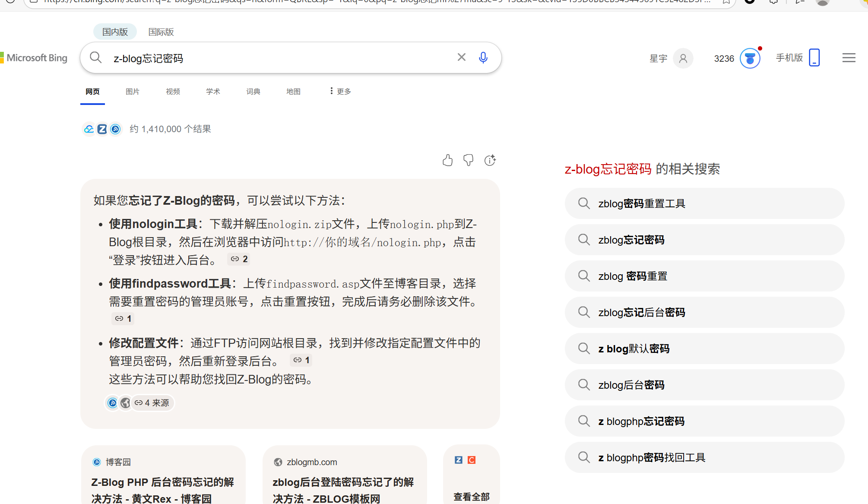Open the 博客园 Z-Blog PHP result card
Viewport: 868px width, 504px height.
pyautogui.click(x=163, y=482)
